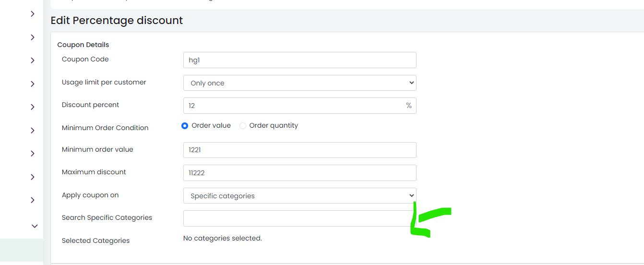Expand the sidebar chevron next to Discount percent row
This screenshot has height=265, width=644.
(x=33, y=107)
